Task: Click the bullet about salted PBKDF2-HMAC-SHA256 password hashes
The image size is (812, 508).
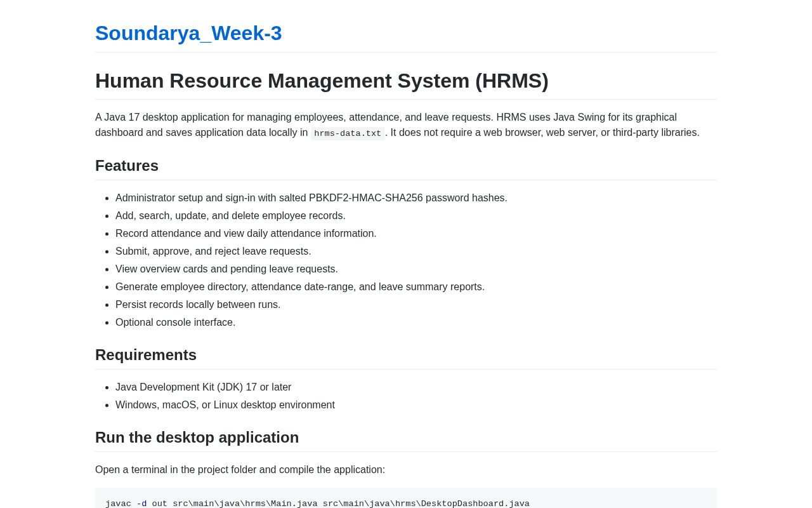Action: click(x=311, y=198)
